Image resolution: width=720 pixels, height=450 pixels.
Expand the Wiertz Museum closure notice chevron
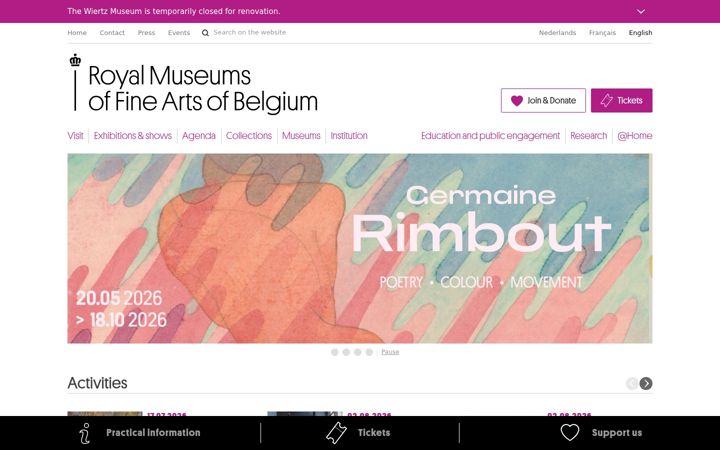[x=641, y=11]
